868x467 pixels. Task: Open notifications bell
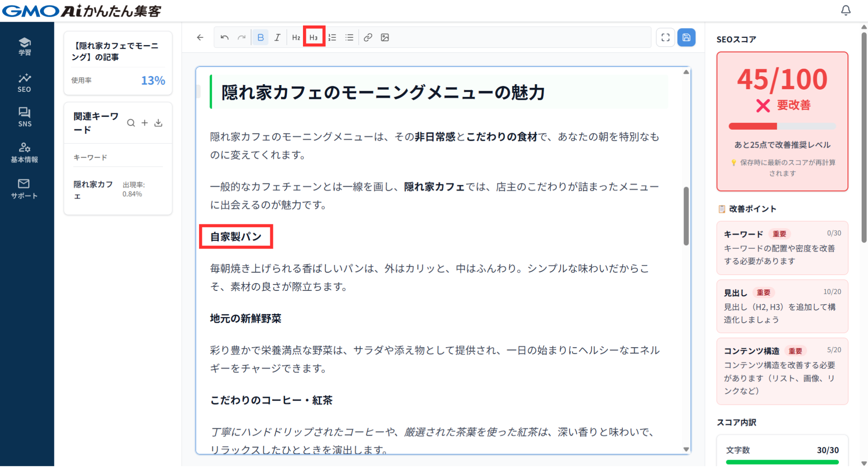845,10
